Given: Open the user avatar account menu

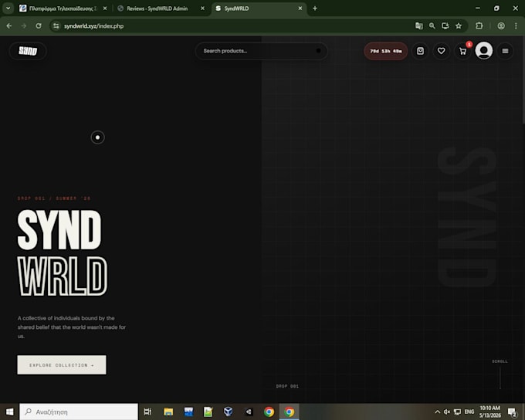Looking at the screenshot, I should click(484, 51).
